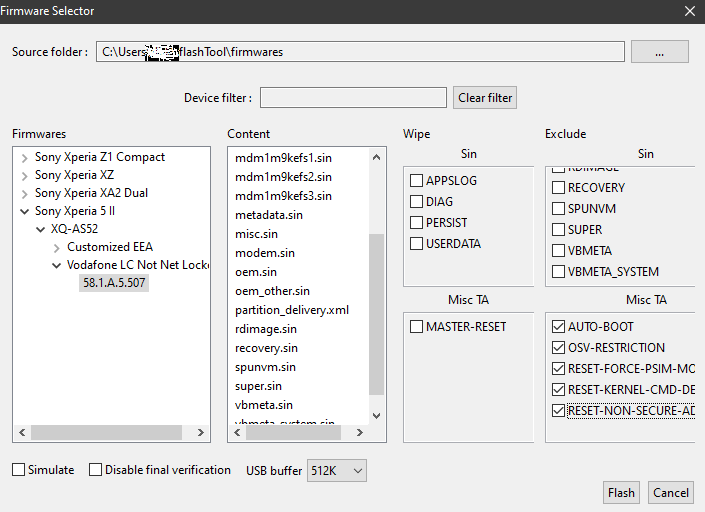Exclude SUPER sin checkbox
The height and width of the screenshot is (512, 705).
(558, 230)
